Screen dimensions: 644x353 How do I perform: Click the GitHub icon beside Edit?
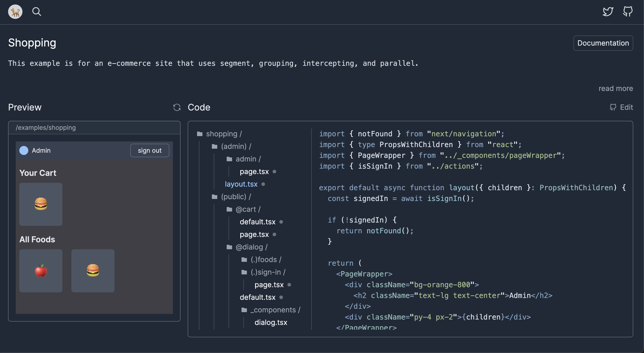[x=613, y=108]
